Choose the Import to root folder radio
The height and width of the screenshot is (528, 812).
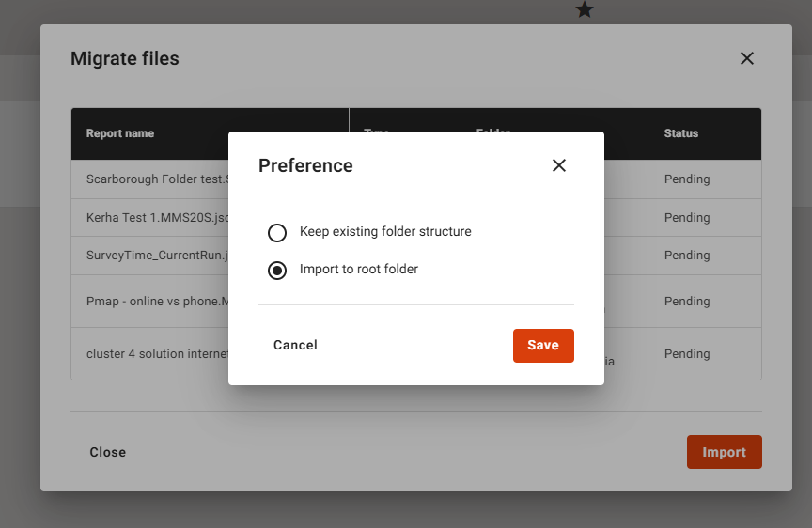(x=277, y=271)
